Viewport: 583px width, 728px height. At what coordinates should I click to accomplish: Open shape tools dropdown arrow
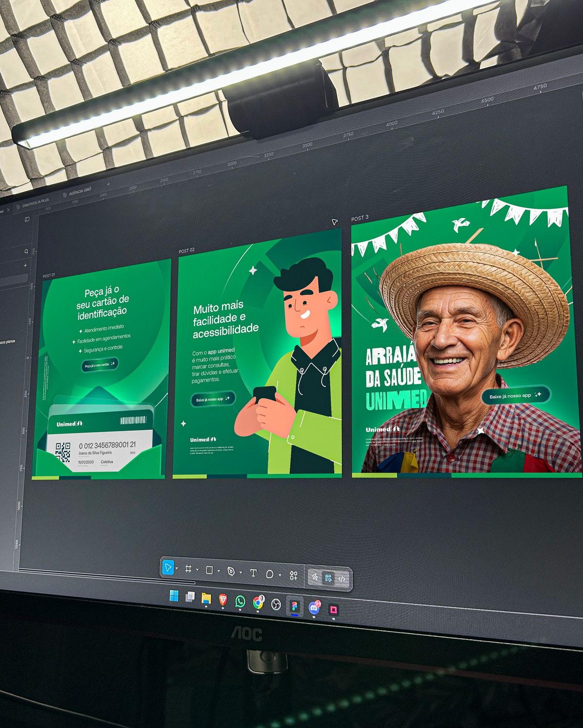219,571
